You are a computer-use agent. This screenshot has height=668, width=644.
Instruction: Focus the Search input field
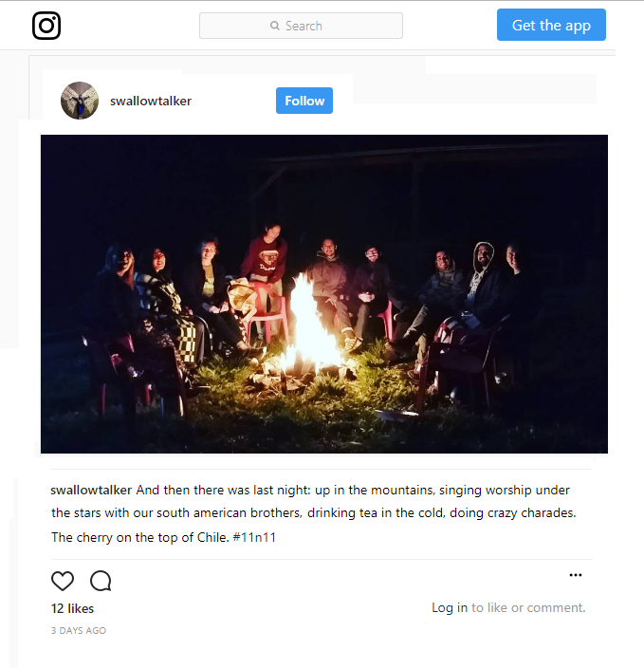313,27
